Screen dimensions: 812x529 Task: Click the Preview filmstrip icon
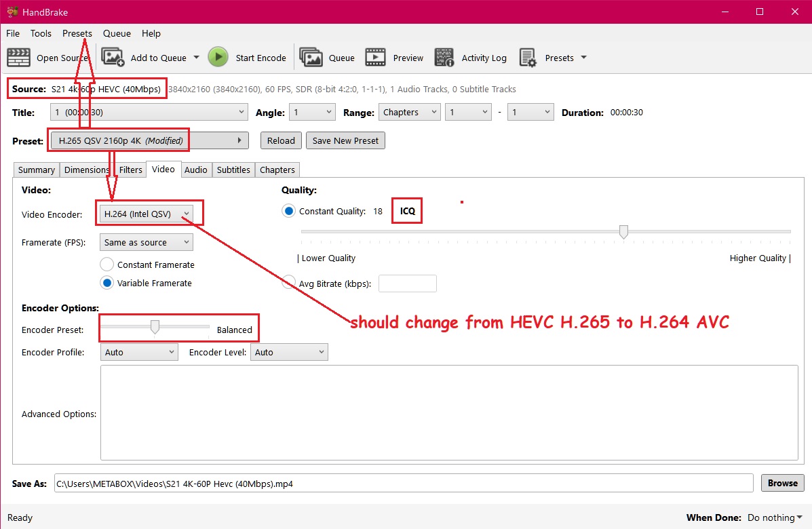(375, 58)
